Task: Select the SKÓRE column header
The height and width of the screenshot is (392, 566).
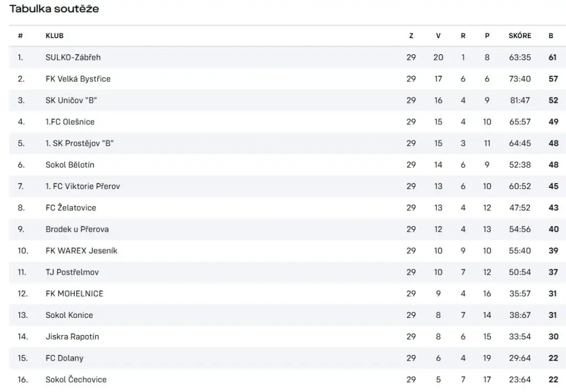Action: tap(520, 36)
